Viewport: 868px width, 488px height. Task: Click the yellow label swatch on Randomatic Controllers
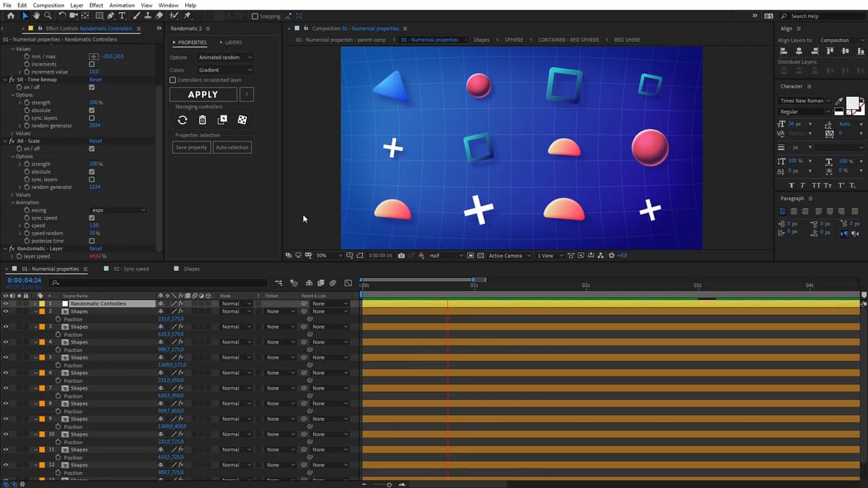pos(42,304)
